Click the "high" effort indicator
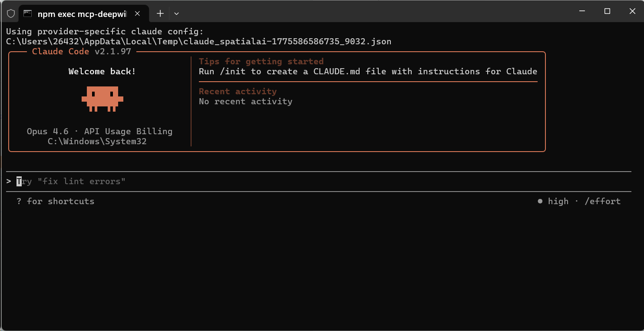 pos(553,202)
